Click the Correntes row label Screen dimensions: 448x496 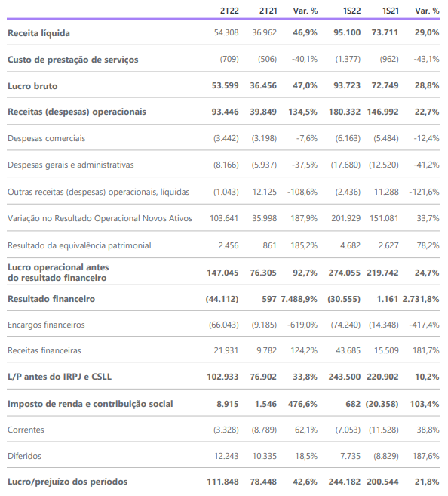pos(26,430)
